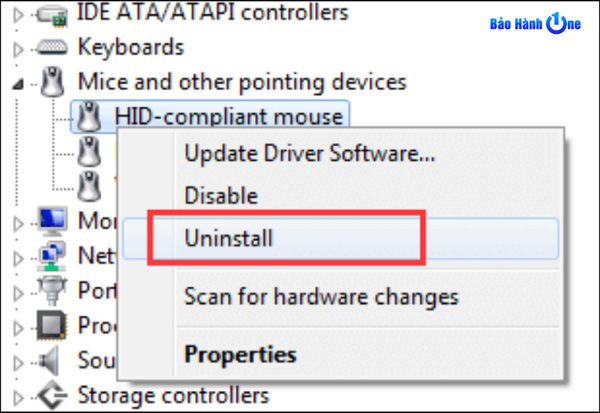Open Properties from the context menu
Viewport: 600px width, 413px height.
click(240, 354)
